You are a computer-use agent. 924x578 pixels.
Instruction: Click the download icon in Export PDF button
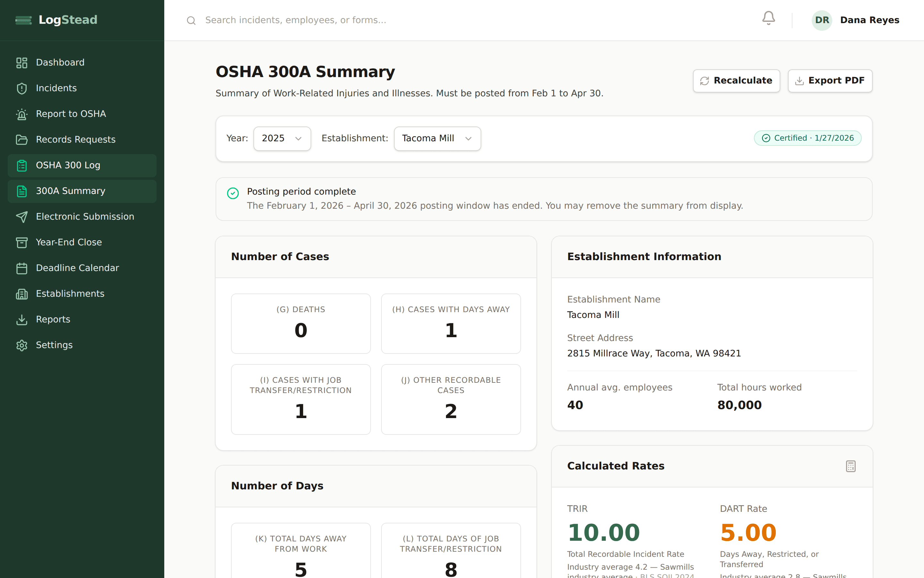[x=799, y=81]
